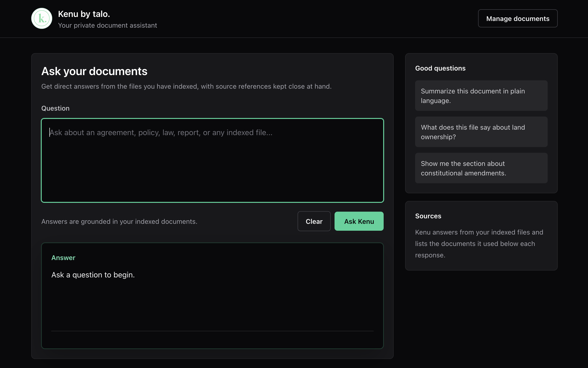Click the 'Question' field label

click(x=55, y=108)
